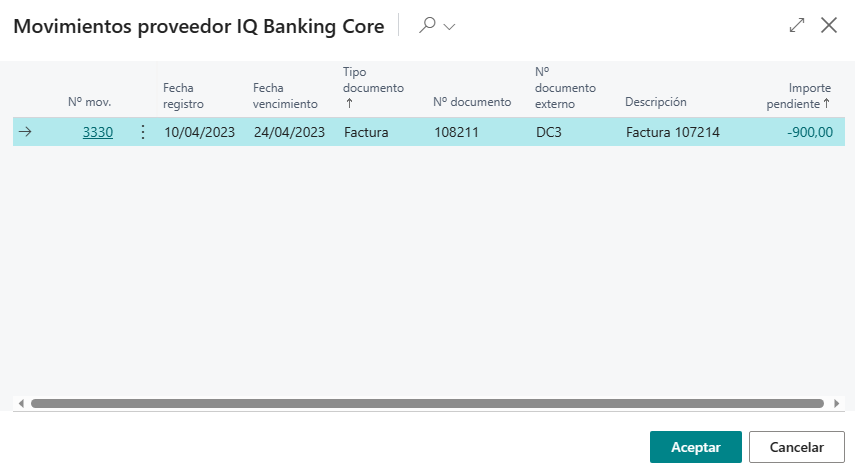The height and width of the screenshot is (475, 855).
Task: Click Tipo documento column header
Action: tap(373, 88)
